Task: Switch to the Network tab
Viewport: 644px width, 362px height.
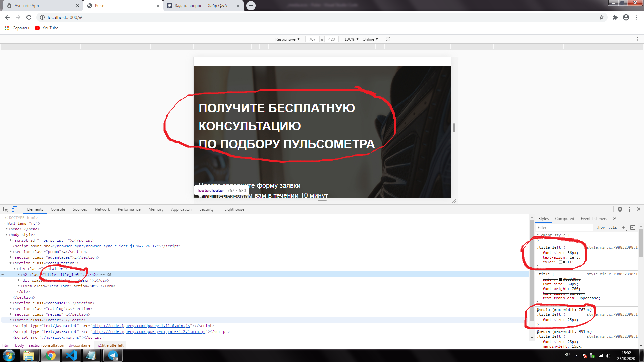Action: pyautogui.click(x=102, y=209)
